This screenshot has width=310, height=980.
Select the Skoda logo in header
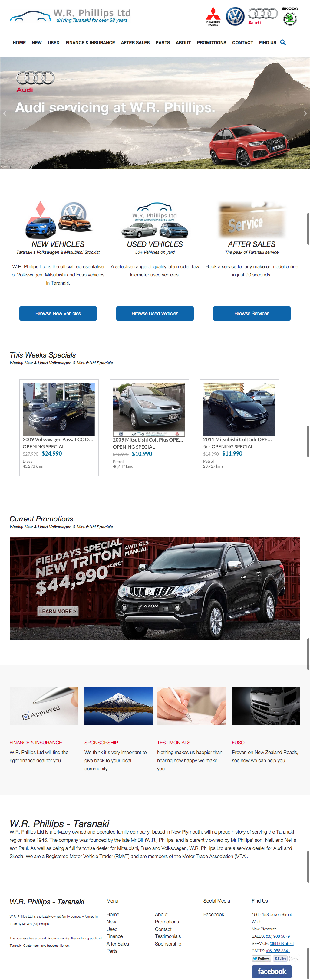tap(290, 16)
